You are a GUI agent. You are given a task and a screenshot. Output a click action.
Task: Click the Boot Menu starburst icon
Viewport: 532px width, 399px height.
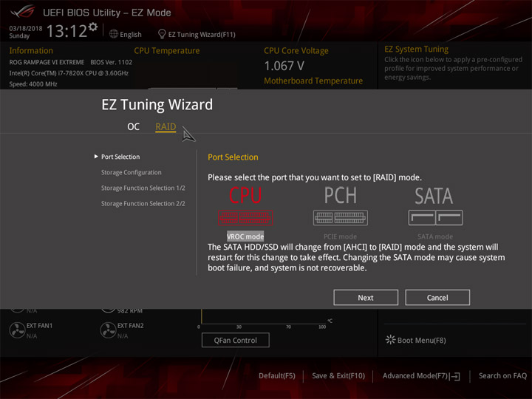(x=390, y=340)
